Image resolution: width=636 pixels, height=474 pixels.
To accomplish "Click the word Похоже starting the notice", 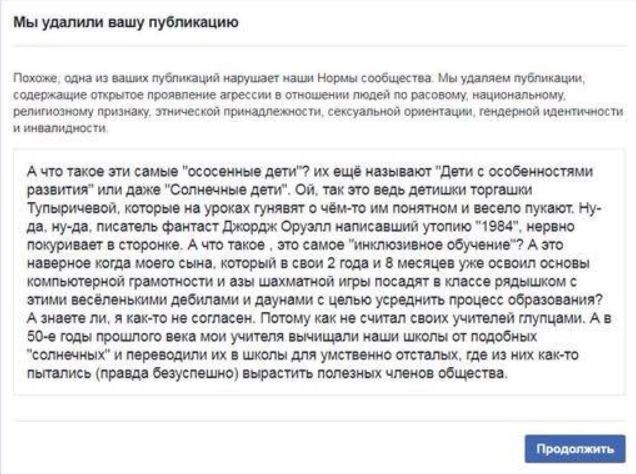I will [x=27, y=77].
